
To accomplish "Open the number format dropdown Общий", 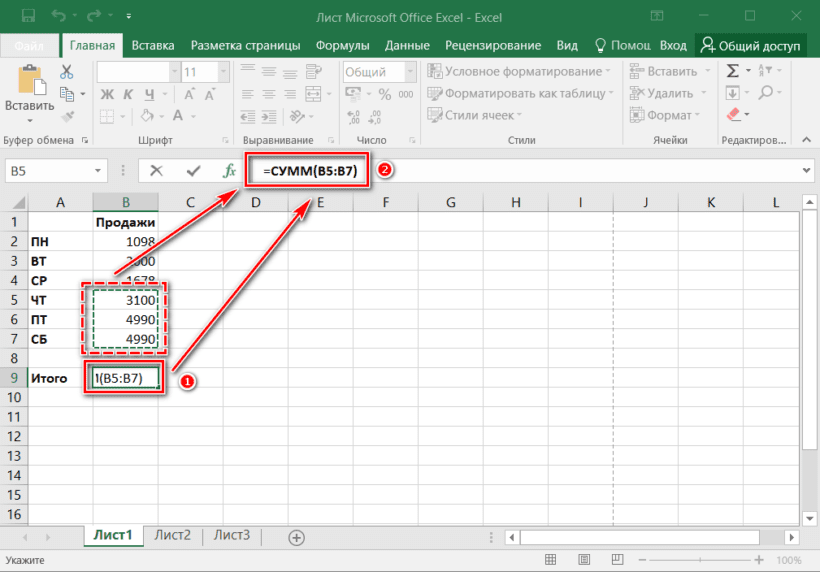I will [x=411, y=72].
